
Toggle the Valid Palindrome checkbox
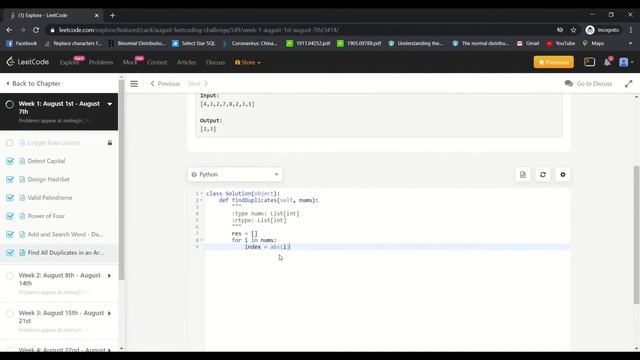pyautogui.click(x=10, y=198)
